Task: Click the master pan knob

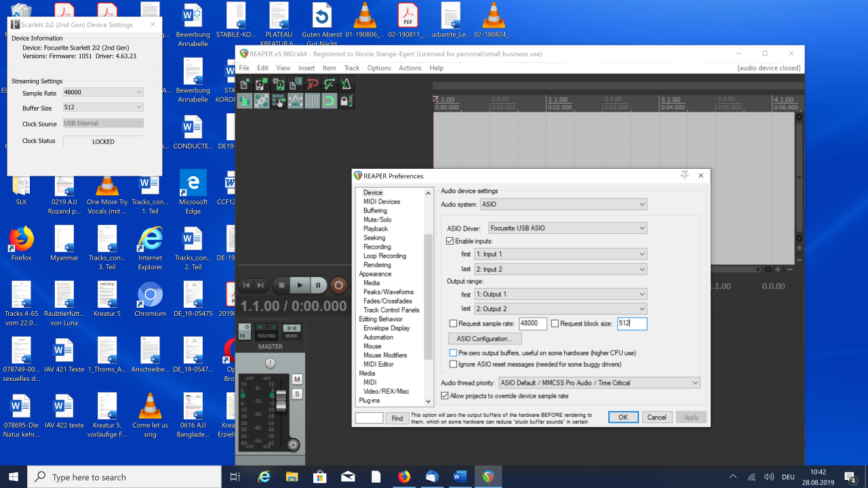Action: [271, 363]
